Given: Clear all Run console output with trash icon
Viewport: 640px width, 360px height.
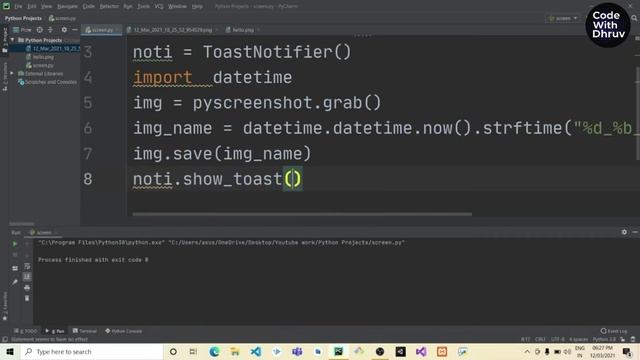Looking at the screenshot, I should (x=27, y=298).
